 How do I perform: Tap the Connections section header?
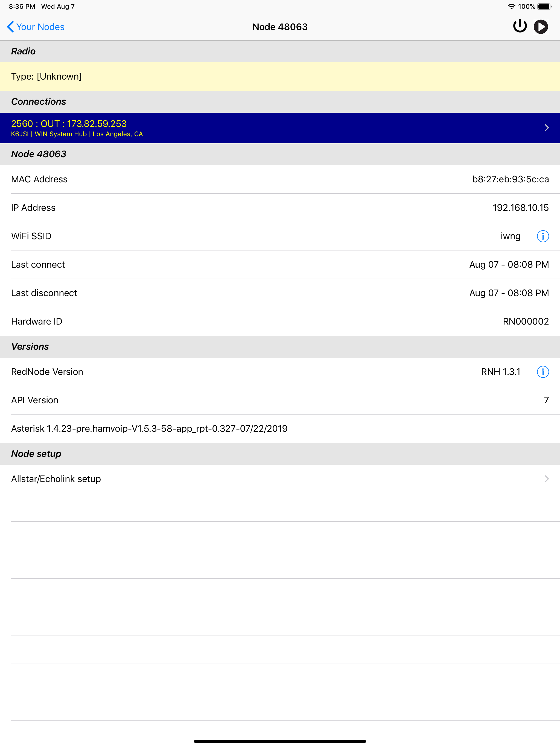[280, 102]
